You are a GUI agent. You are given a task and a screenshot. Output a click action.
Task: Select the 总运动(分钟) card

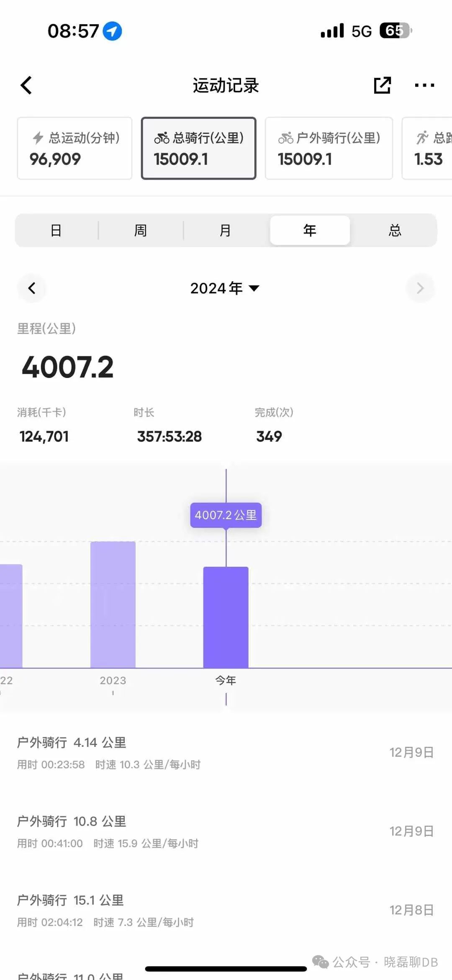pyautogui.click(x=74, y=148)
